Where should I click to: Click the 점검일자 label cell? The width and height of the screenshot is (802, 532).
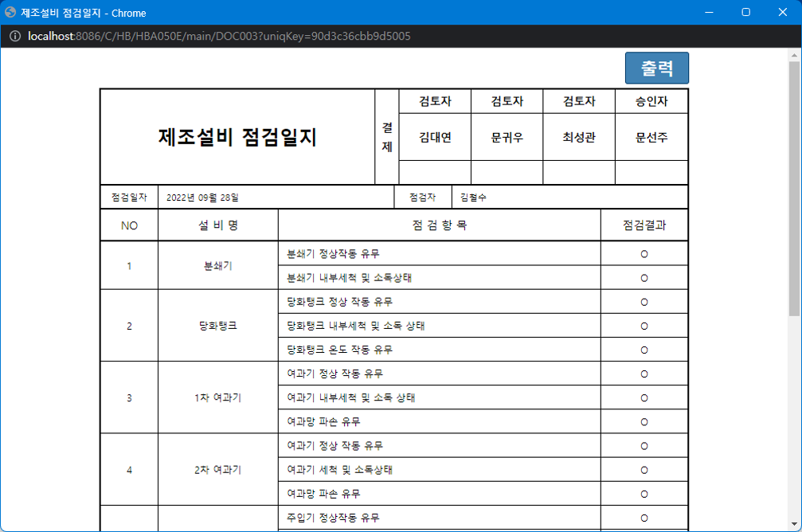129,198
